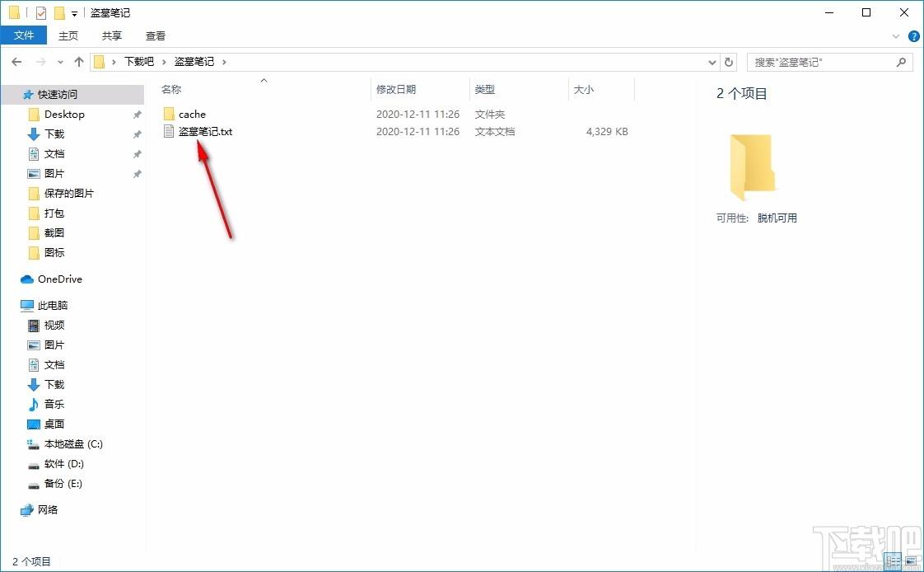Screen dimensions: 924x572
Task: Select OneDrive in navigation pane
Action: (59, 279)
